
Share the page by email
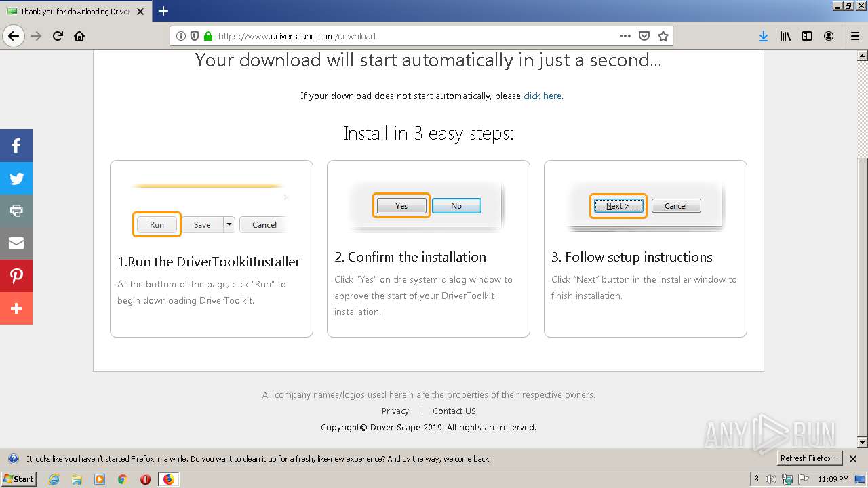16,243
